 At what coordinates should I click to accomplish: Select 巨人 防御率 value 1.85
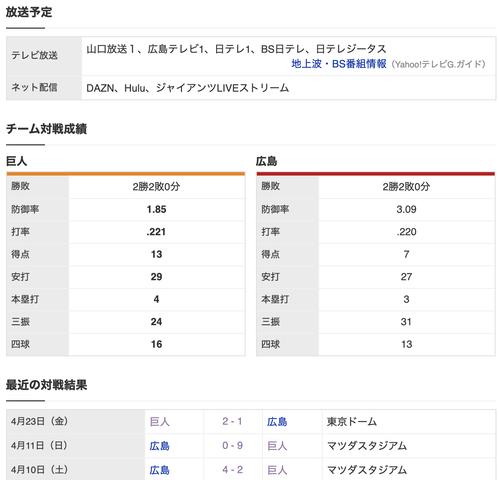tap(156, 209)
